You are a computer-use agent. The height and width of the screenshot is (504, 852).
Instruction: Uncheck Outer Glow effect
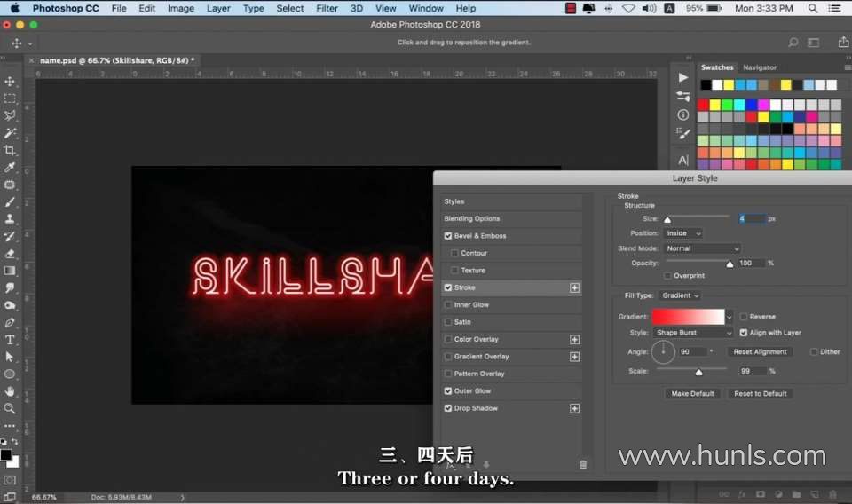coord(448,391)
